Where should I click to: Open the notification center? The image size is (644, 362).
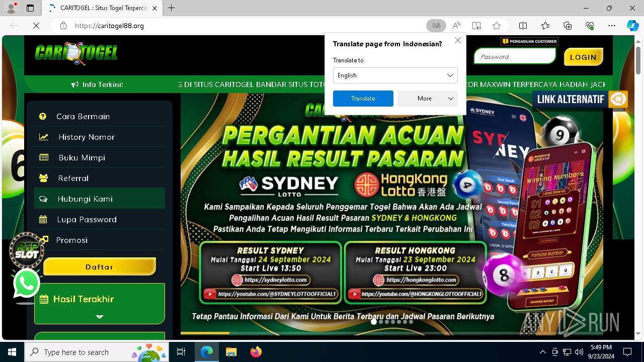tap(627, 352)
